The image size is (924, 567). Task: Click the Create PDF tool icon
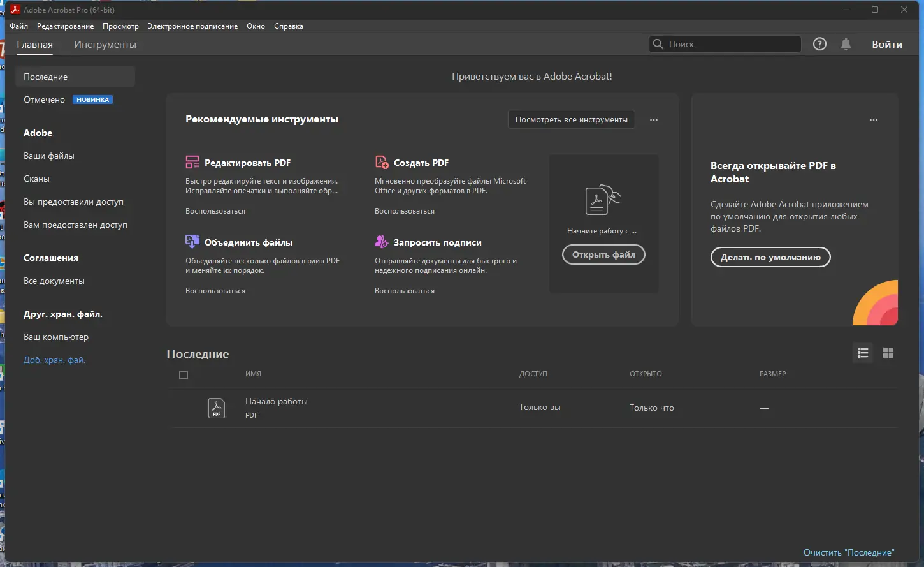coord(382,162)
